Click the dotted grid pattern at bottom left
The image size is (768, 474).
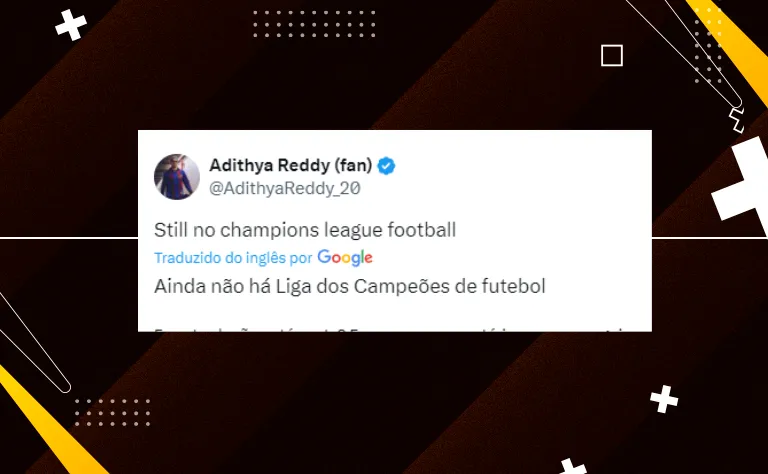click(x=113, y=412)
